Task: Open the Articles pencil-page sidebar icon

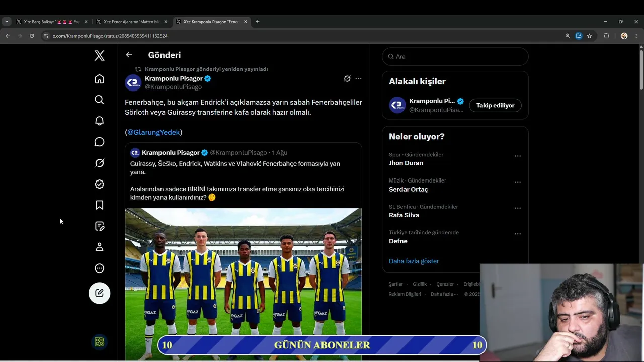Action: point(100,226)
